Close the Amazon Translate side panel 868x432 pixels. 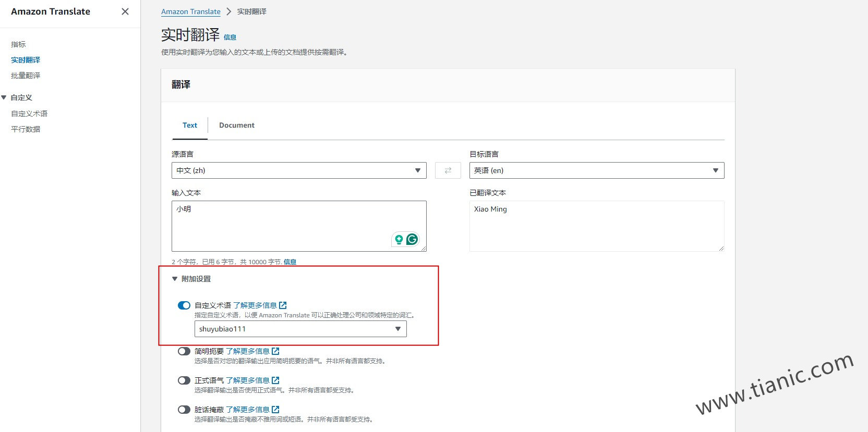pos(125,11)
